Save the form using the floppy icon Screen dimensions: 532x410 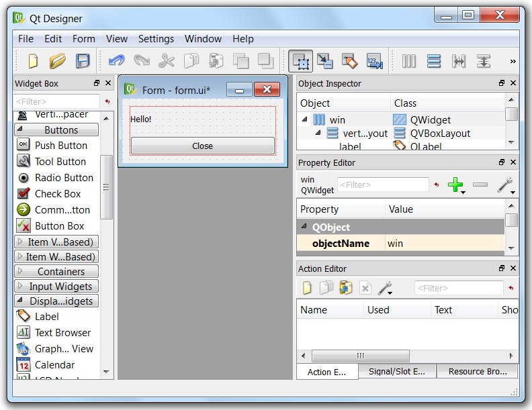(x=83, y=61)
